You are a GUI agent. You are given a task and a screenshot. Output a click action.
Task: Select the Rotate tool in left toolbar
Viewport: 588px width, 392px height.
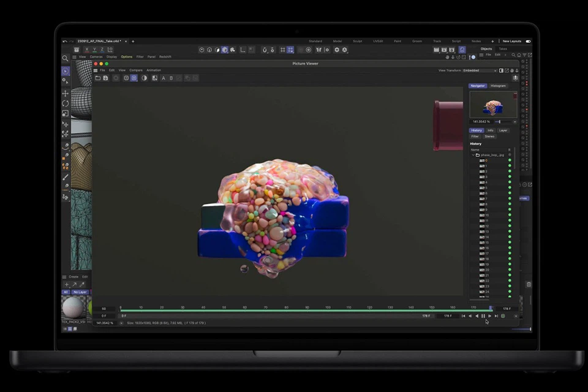click(x=66, y=104)
